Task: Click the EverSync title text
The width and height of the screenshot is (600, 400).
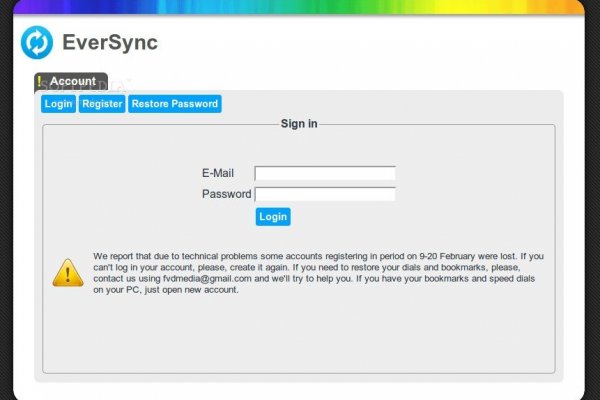Action: pyautogui.click(x=110, y=43)
